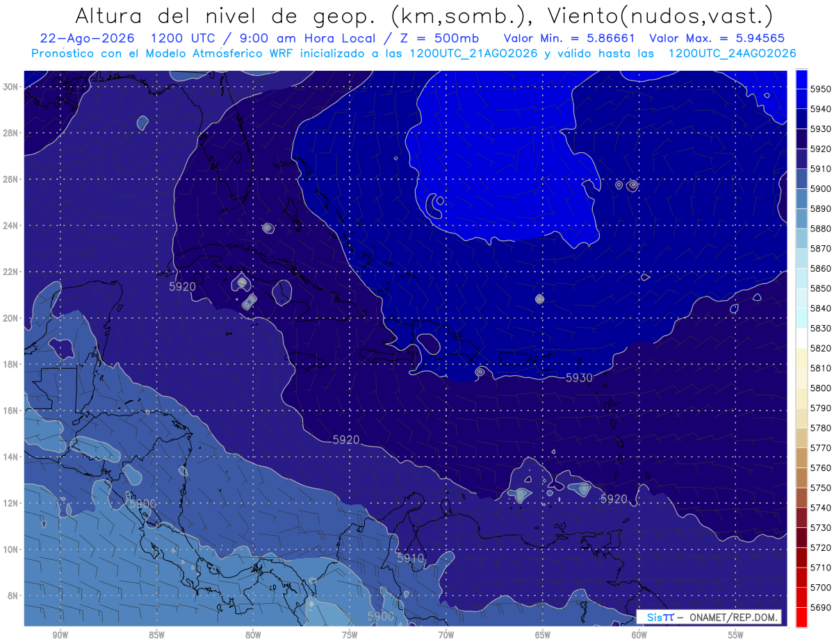The height and width of the screenshot is (644, 834).
Task: Select the white legend band between 5820 and 5830
Action: 801,338
